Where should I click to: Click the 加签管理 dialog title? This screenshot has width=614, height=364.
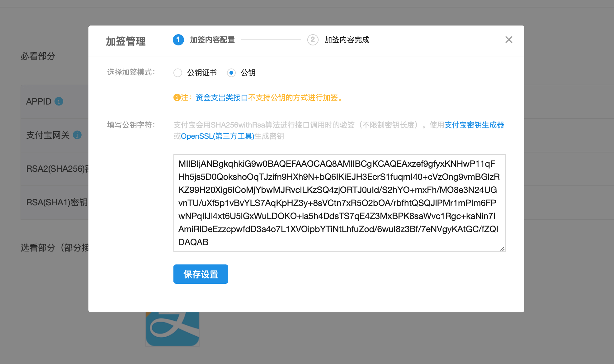[x=126, y=41]
